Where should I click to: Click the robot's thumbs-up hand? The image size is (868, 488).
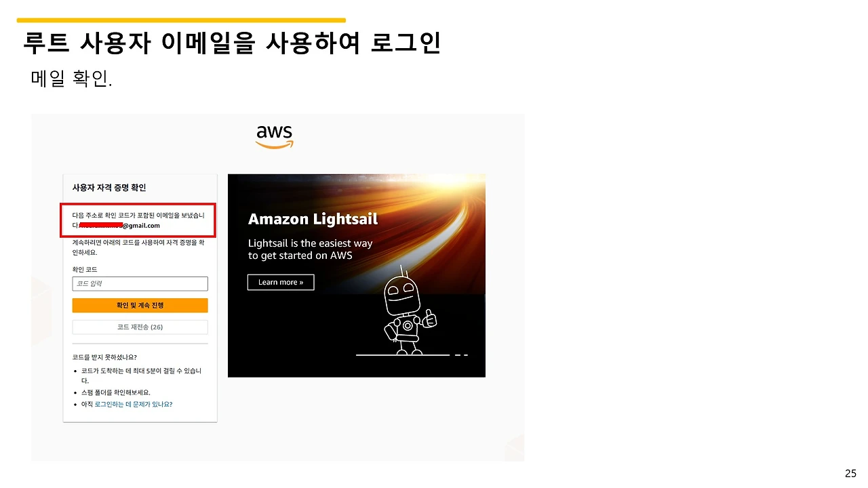(x=429, y=317)
